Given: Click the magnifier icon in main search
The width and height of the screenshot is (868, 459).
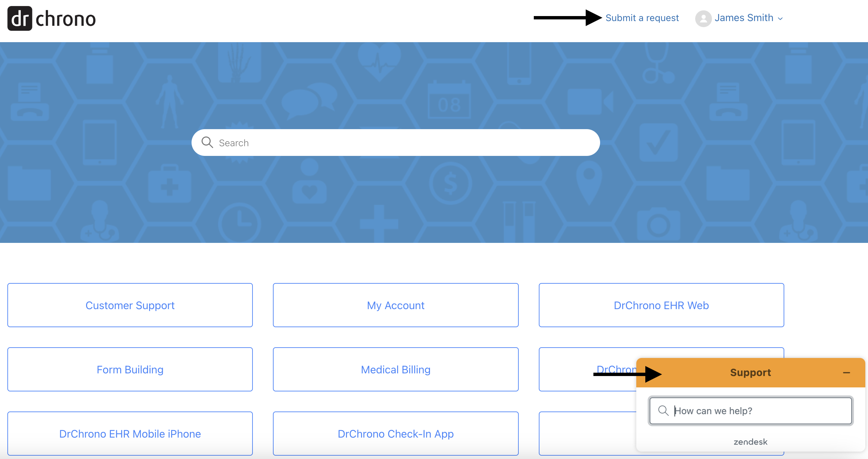Looking at the screenshot, I should pyautogui.click(x=207, y=142).
